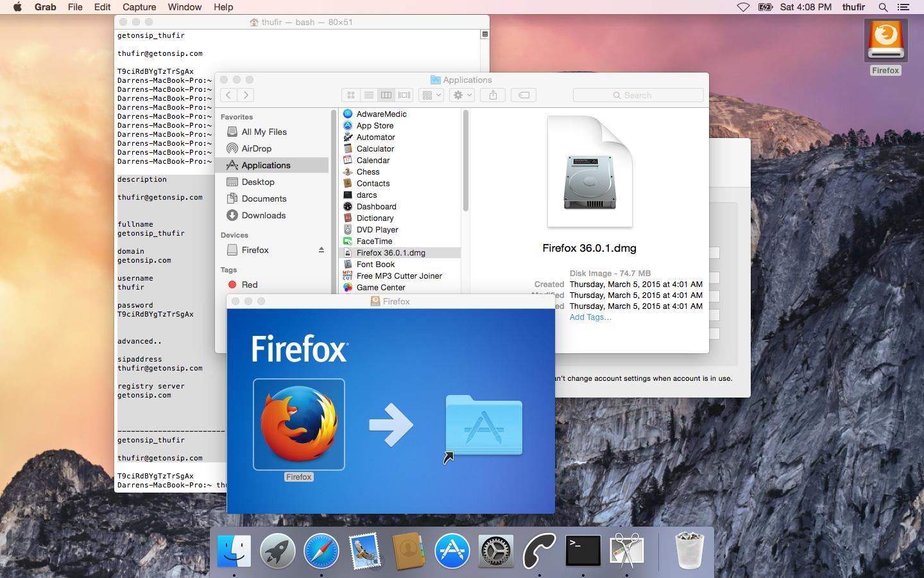Open the Action gear dropdown in Finder
This screenshot has width=924, height=578.
coord(462,95)
